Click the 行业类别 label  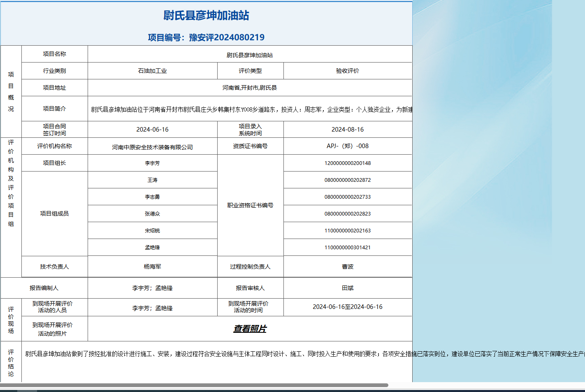55,71
